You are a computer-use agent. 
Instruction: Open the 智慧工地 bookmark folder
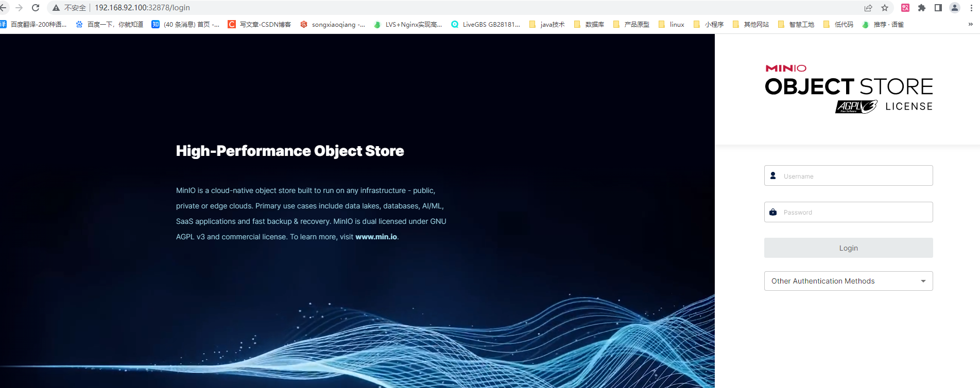point(796,24)
